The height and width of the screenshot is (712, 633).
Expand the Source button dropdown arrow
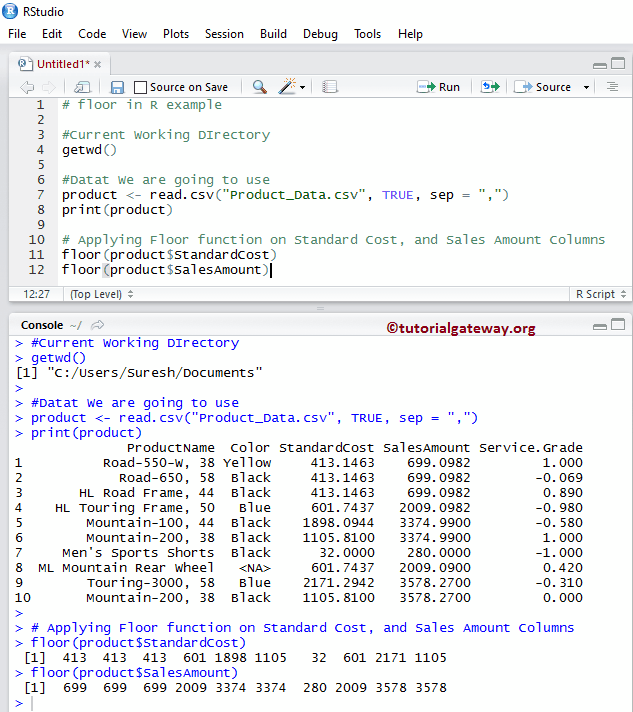pos(586,87)
